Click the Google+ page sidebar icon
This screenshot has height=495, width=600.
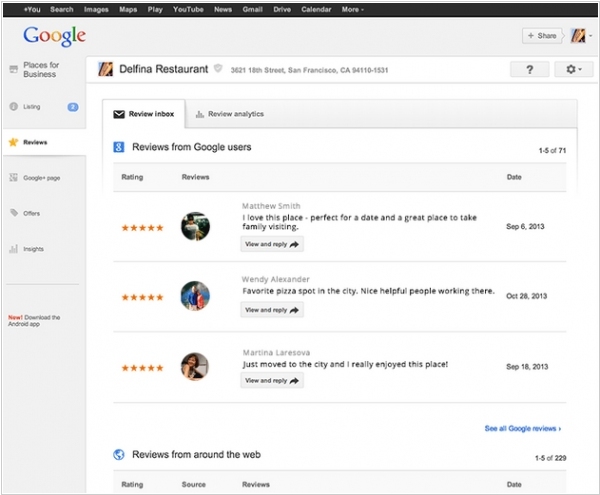pyautogui.click(x=13, y=177)
